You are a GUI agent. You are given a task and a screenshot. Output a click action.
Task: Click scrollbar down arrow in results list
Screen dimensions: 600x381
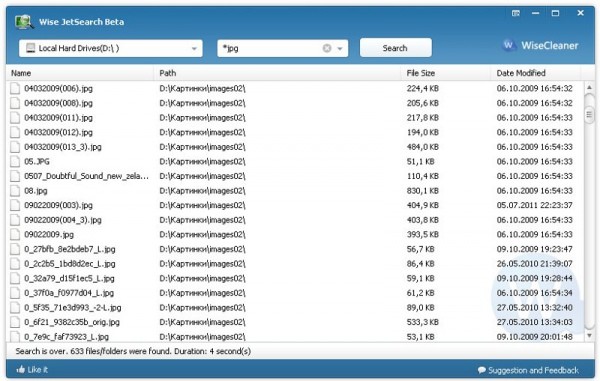pyautogui.click(x=589, y=335)
